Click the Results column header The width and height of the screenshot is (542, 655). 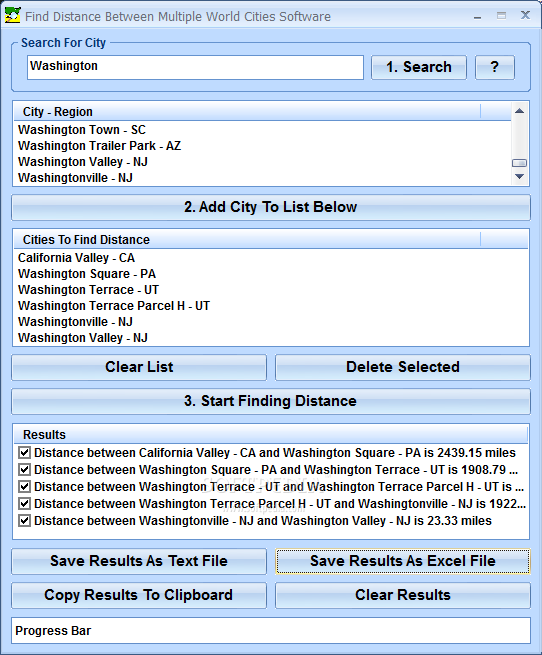click(x=271, y=435)
